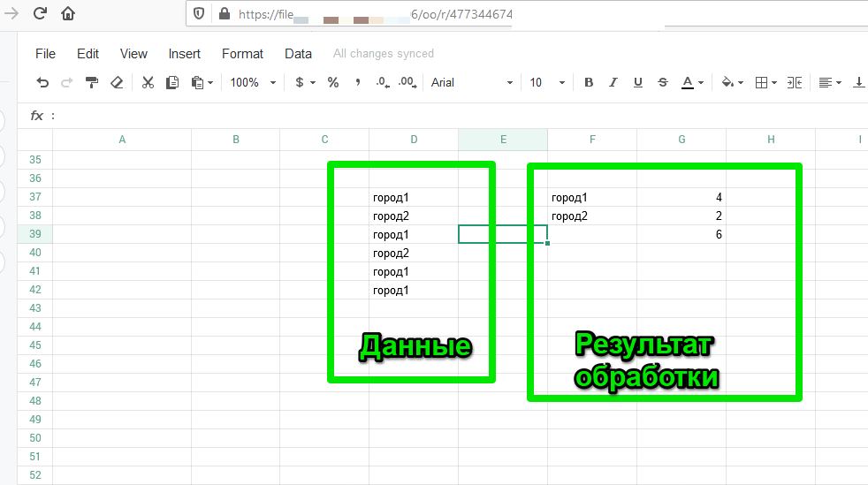
Task: Open the fill color dropdown arrow
Action: tap(741, 83)
